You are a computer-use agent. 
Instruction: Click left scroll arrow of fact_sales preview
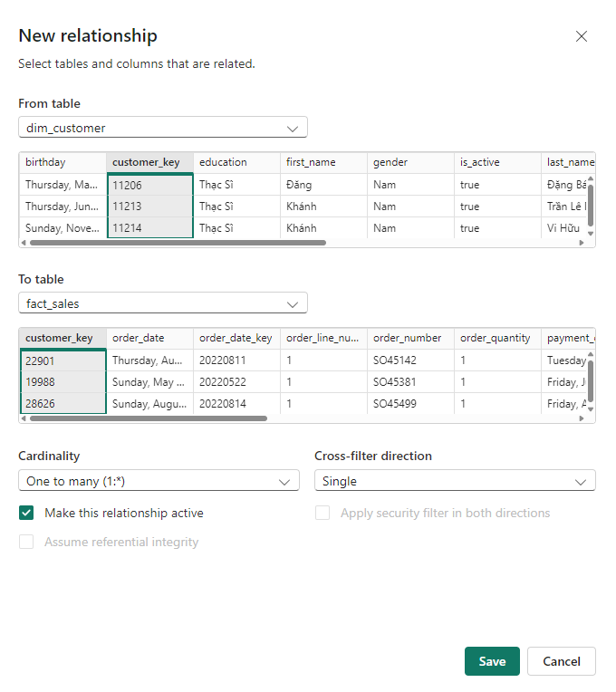pos(24,418)
